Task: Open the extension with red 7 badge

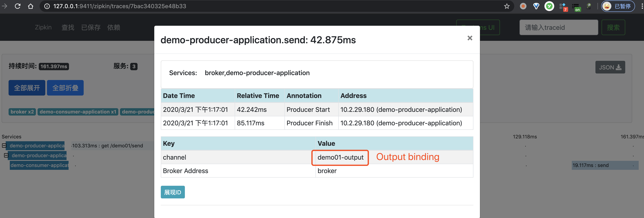Action: click(x=563, y=7)
